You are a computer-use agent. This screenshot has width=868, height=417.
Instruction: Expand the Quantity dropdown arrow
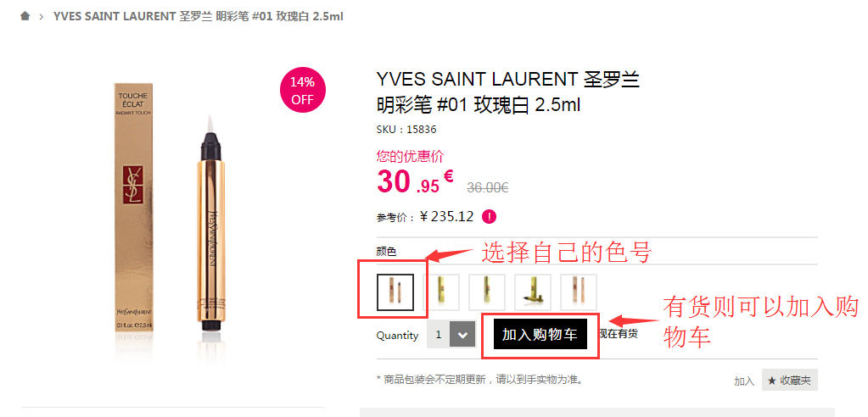[x=462, y=335]
